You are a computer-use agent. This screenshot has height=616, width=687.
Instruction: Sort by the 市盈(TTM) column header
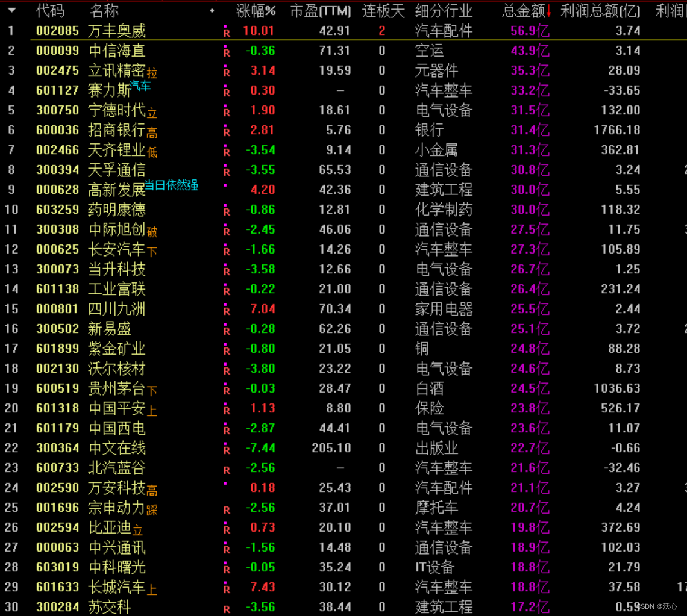point(320,11)
